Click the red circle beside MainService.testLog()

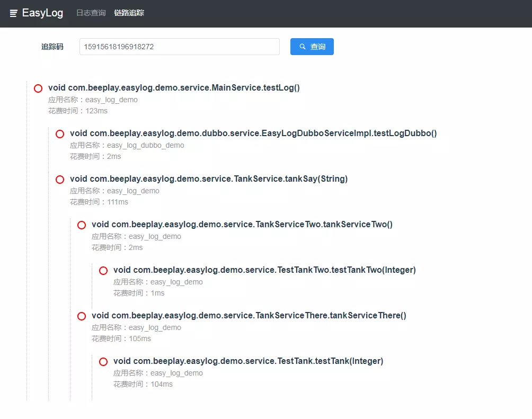tap(38, 88)
